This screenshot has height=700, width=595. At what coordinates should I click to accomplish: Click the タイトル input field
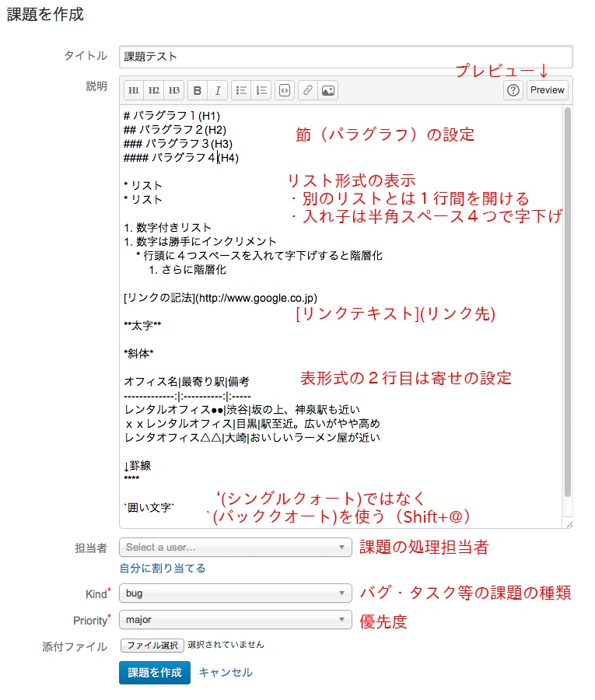346,57
